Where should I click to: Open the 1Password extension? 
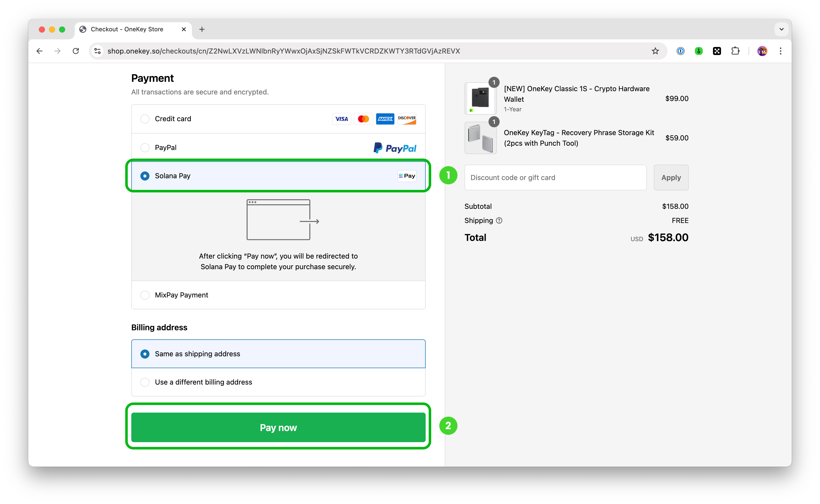(680, 51)
